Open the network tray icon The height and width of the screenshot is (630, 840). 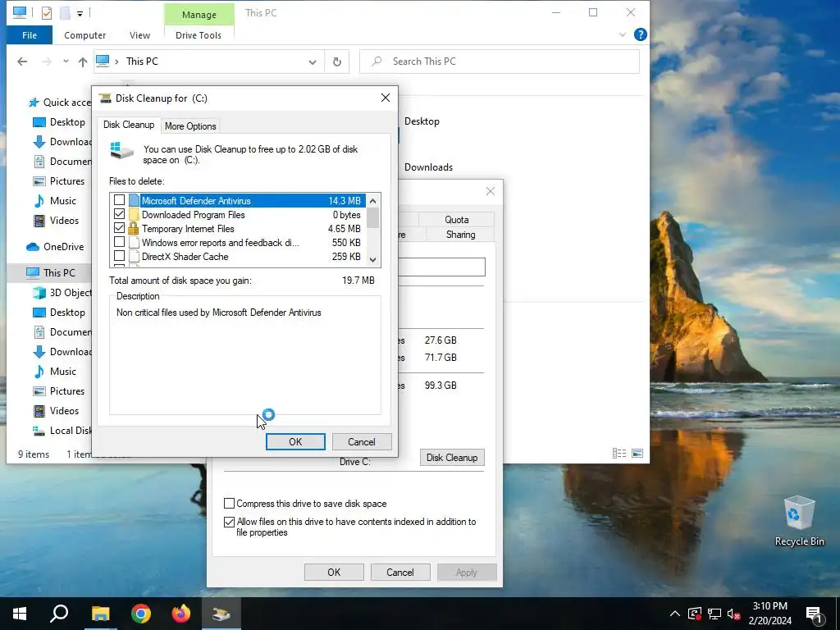tap(714, 614)
